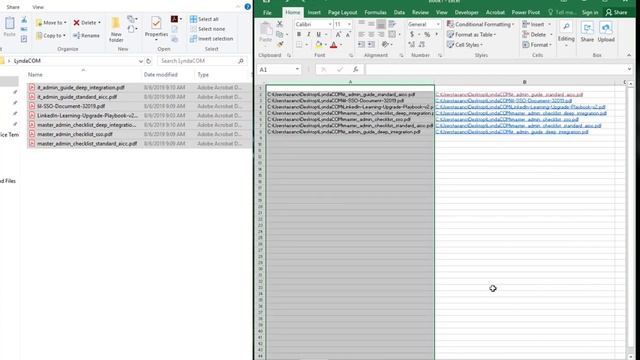Screen dimensions: 640x360
Task: Click Invert selection in File Explorer
Action: click(x=211, y=39)
